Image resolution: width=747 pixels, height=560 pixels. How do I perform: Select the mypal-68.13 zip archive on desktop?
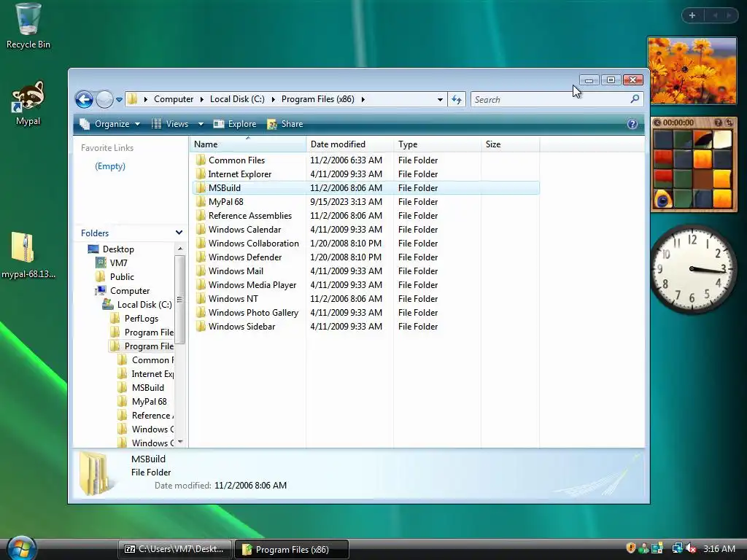(28, 255)
